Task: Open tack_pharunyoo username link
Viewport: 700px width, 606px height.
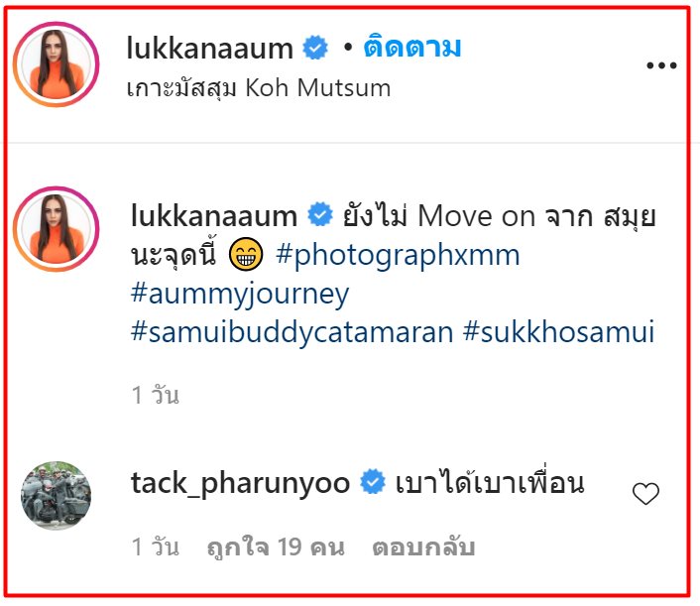Action: pos(241,483)
